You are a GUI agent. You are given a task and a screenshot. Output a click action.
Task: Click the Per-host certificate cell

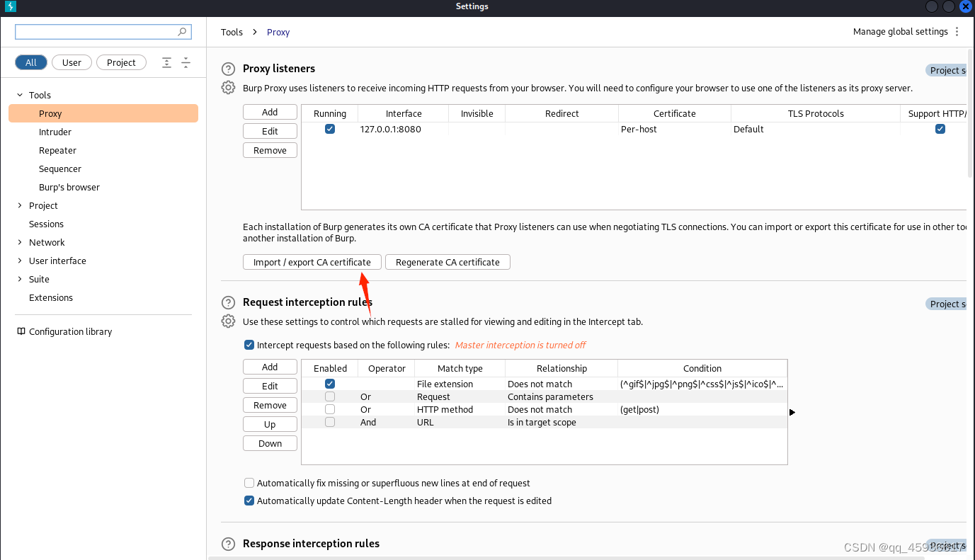(x=675, y=129)
